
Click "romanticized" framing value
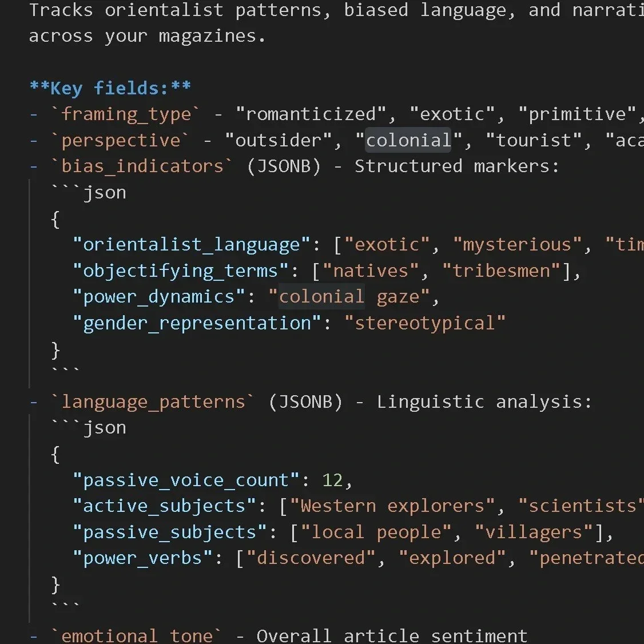[311, 114]
